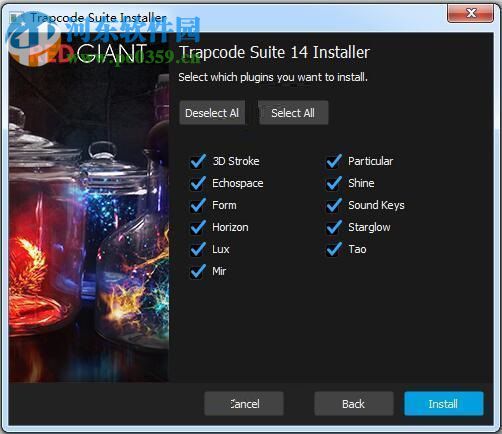Uncheck the Form plugin checkbox
Image resolution: width=502 pixels, height=434 pixels.
coord(198,205)
